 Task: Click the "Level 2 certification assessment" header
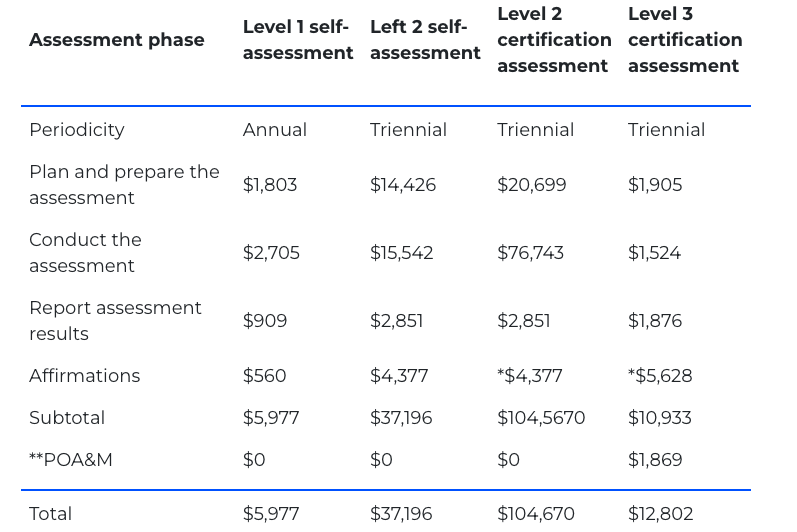(x=553, y=40)
